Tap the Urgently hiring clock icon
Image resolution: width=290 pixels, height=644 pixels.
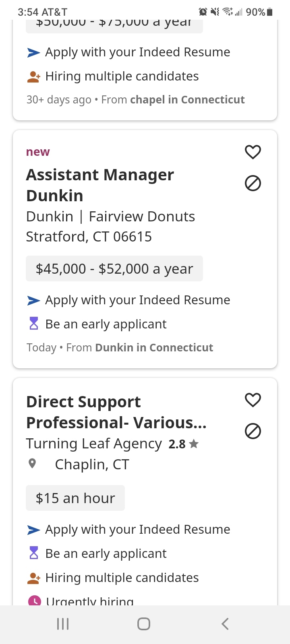[34, 601]
